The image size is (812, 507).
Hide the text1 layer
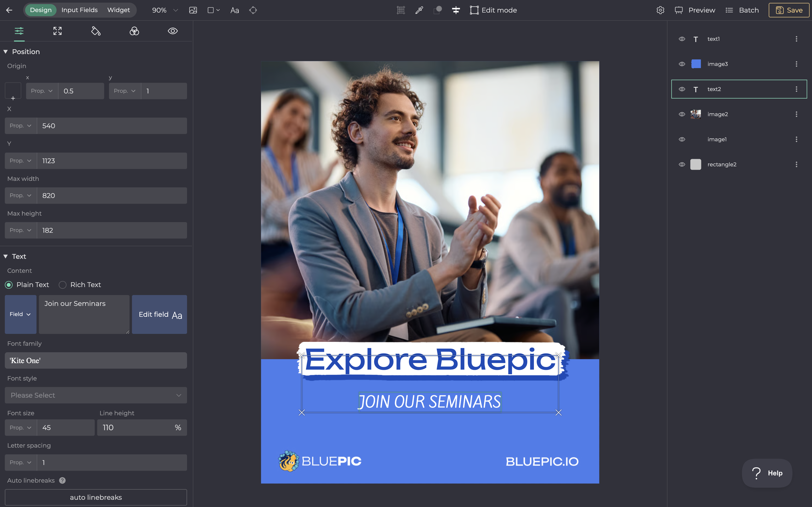(682, 39)
